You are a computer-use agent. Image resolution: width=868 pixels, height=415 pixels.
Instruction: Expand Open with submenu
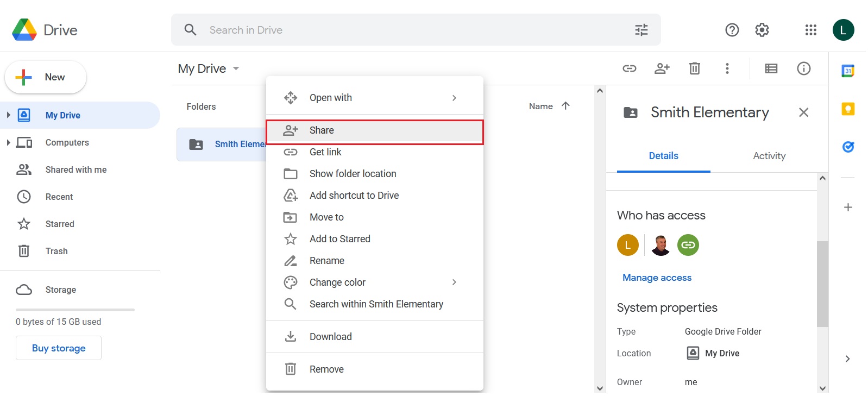click(x=454, y=98)
